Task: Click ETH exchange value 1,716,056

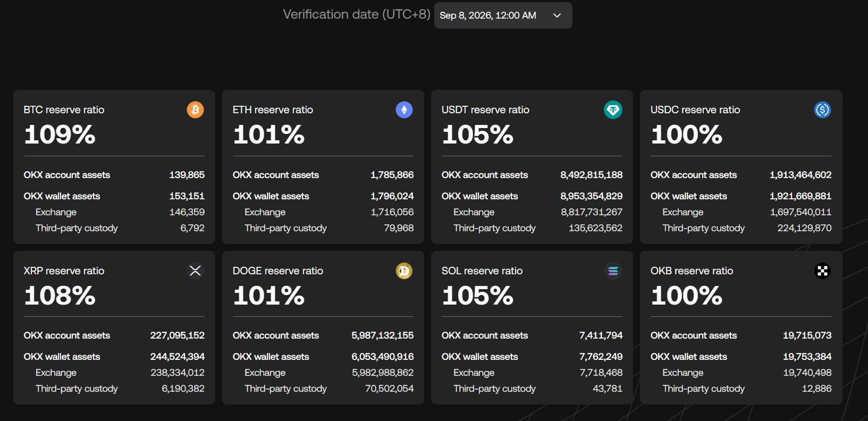Action: pyautogui.click(x=392, y=212)
